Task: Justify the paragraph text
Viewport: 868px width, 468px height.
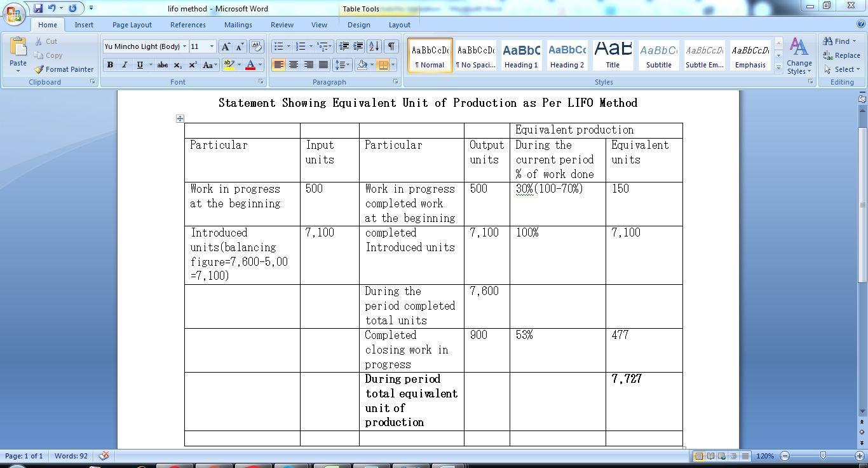Action: pyautogui.click(x=323, y=65)
